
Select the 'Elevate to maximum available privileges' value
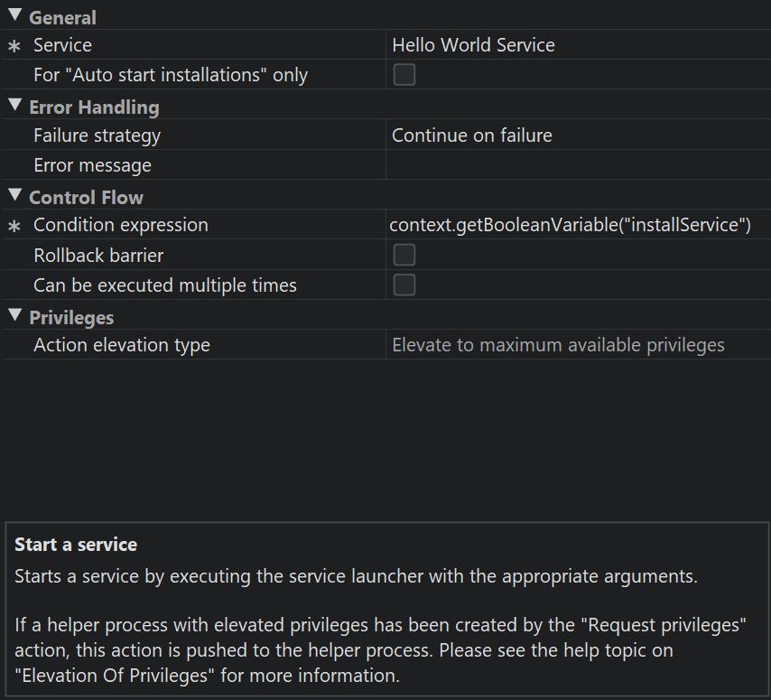[558, 345]
